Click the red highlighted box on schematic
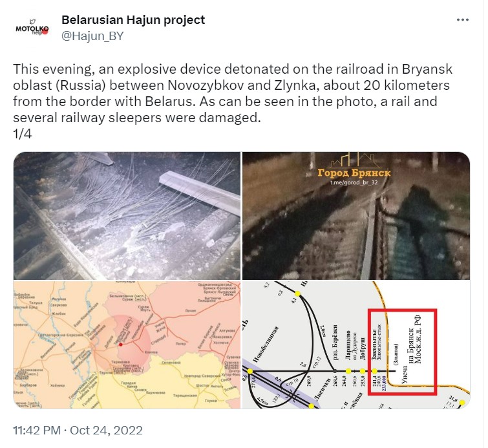 coord(402,352)
